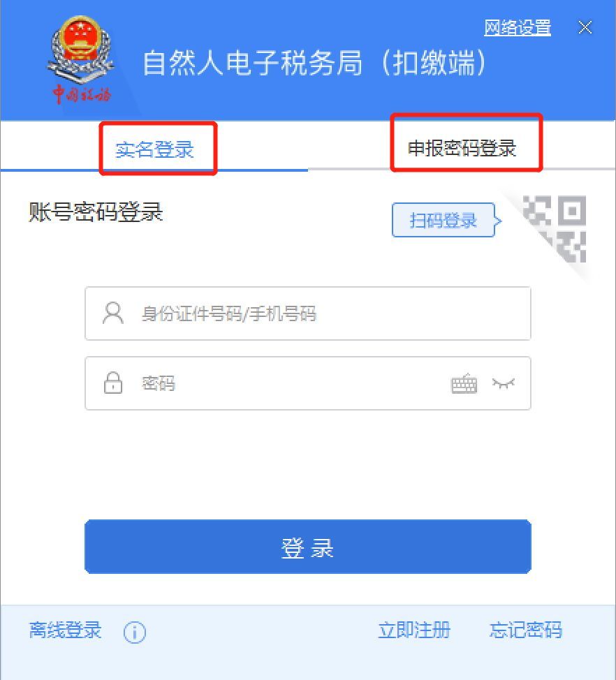Click 立即注册 link
This screenshot has height=680, width=616.
[x=414, y=630]
